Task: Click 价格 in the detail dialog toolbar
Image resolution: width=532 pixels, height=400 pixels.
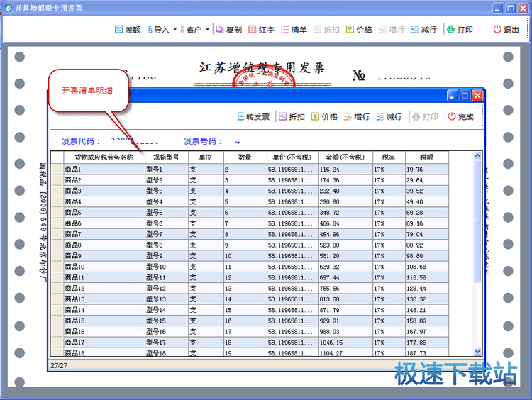Action: (323, 117)
